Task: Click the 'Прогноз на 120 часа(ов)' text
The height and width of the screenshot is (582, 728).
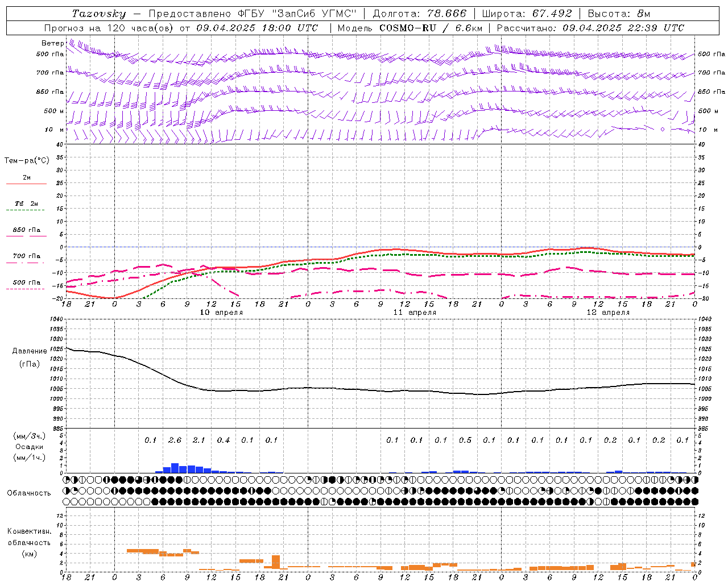Action: click(110, 28)
